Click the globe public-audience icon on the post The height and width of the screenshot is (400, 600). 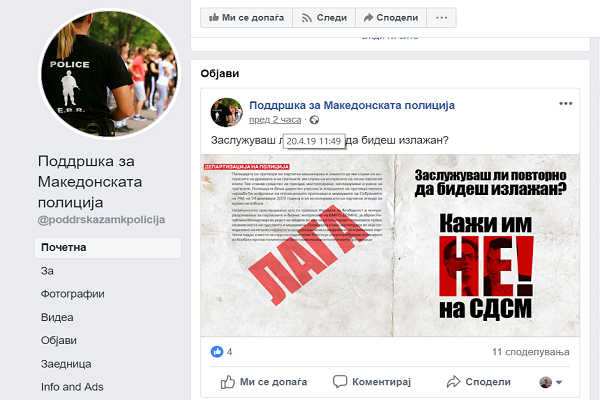[x=314, y=120]
